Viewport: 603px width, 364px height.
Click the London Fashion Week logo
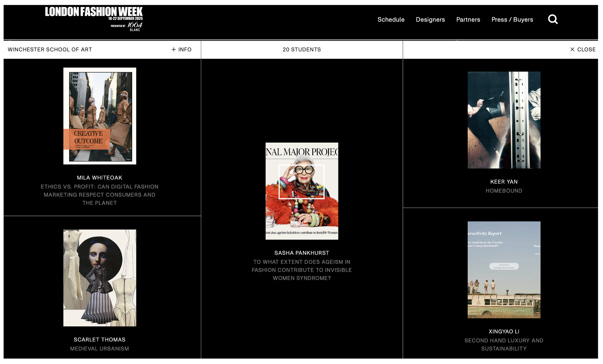point(94,12)
